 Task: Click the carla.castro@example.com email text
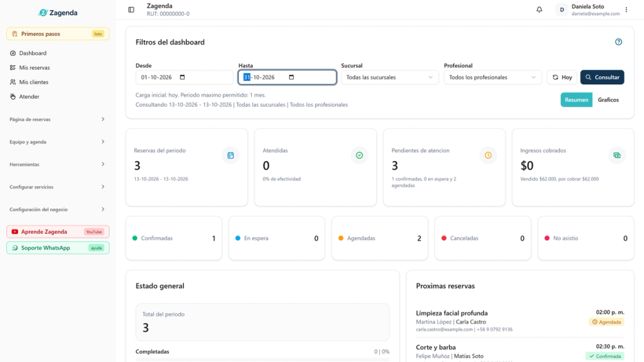pos(445,329)
